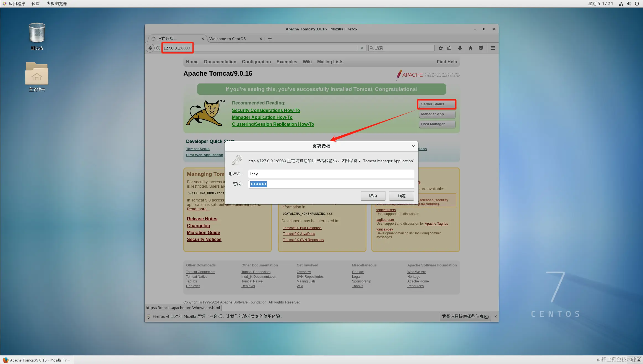
Task: Open the tomcat-users mailing list link
Action: point(386,210)
